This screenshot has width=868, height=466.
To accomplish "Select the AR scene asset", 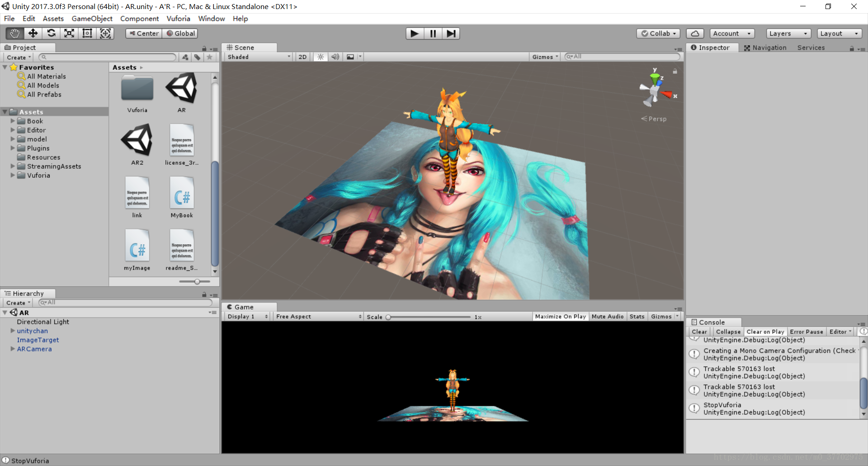I will pos(181,88).
